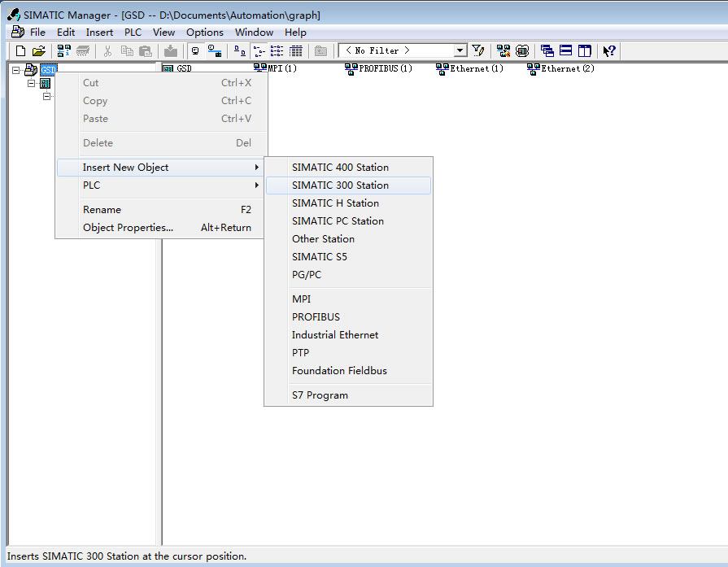Click the Cut scissors toolbar icon

pyautogui.click(x=107, y=50)
